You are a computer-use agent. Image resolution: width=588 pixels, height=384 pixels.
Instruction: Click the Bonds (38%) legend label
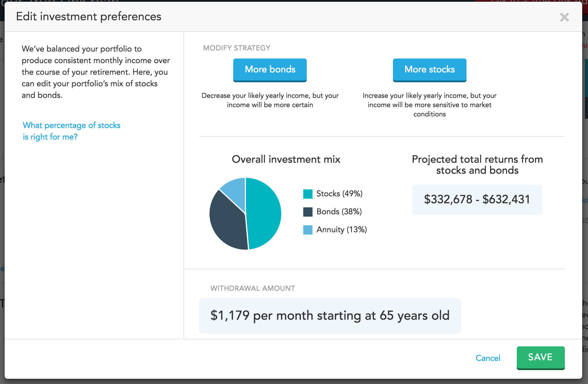point(339,211)
